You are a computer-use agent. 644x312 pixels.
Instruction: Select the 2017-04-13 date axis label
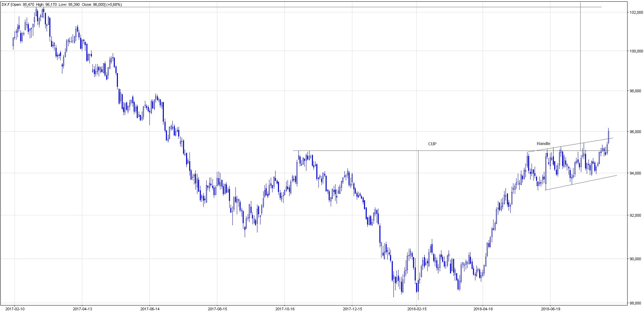(x=82, y=309)
